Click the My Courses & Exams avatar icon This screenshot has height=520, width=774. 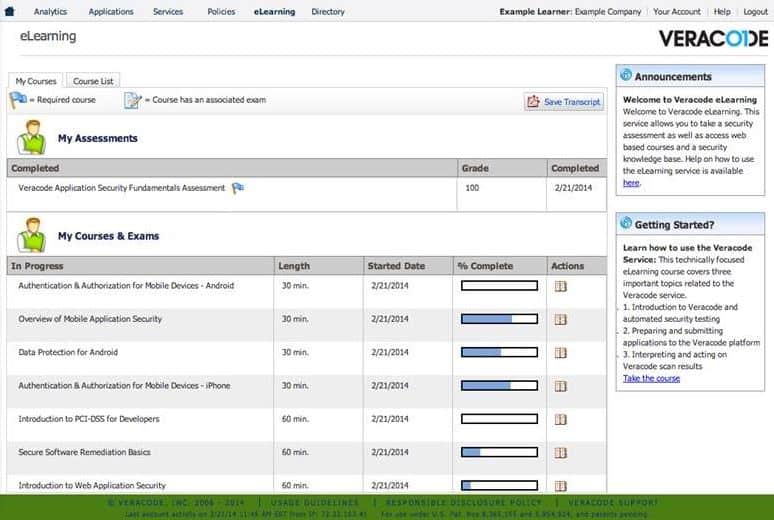[x=31, y=235]
